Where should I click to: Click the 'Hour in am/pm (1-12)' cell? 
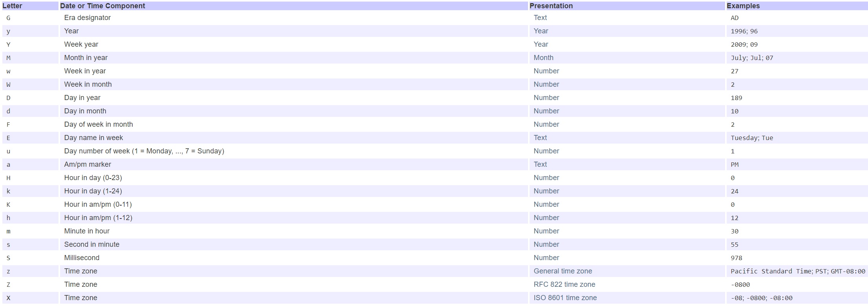click(98, 218)
